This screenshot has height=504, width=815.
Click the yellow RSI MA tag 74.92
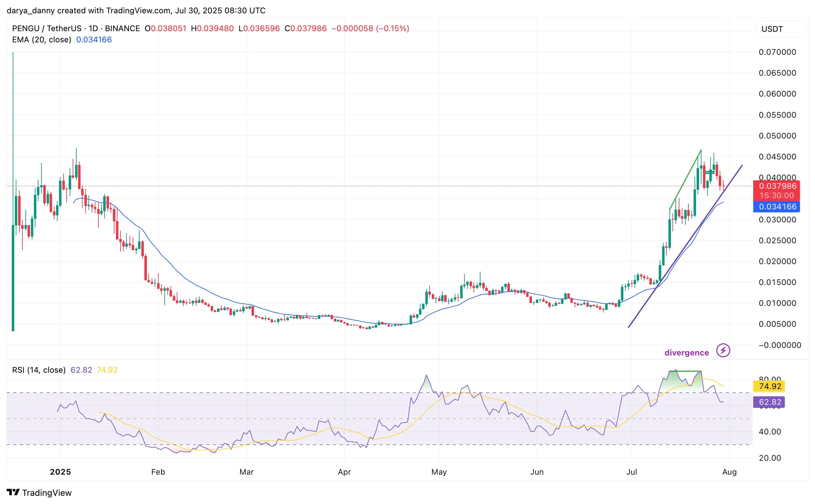pyautogui.click(x=769, y=386)
